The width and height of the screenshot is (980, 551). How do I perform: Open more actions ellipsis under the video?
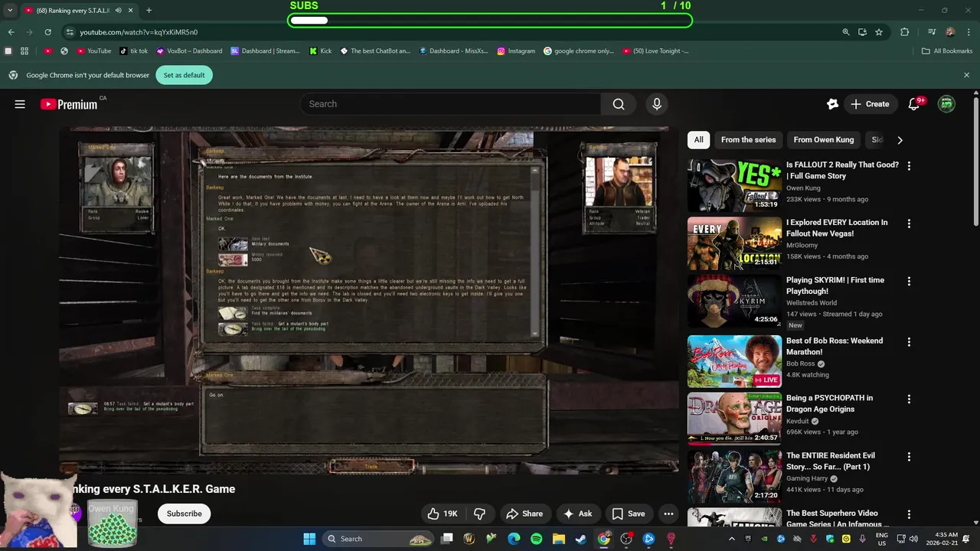[x=668, y=514]
